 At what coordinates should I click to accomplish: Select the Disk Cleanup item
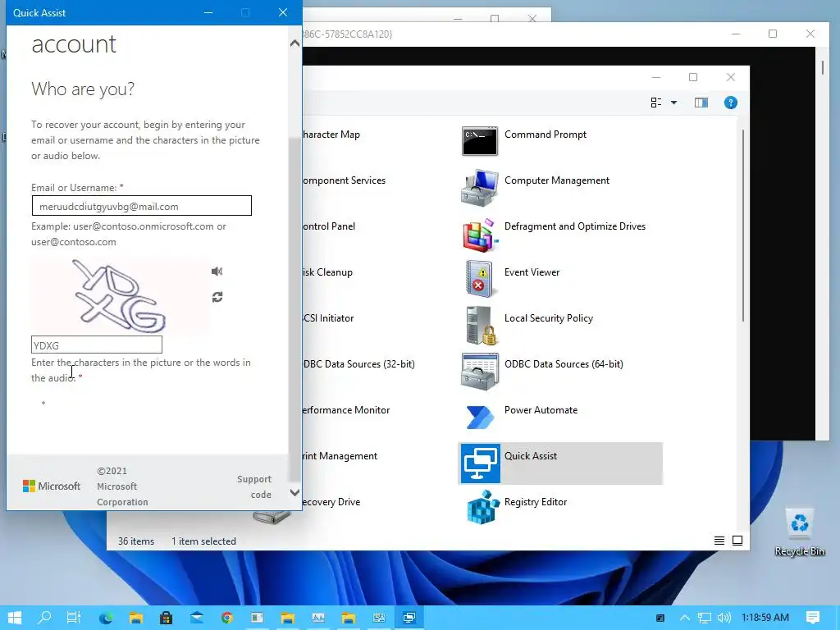(327, 272)
